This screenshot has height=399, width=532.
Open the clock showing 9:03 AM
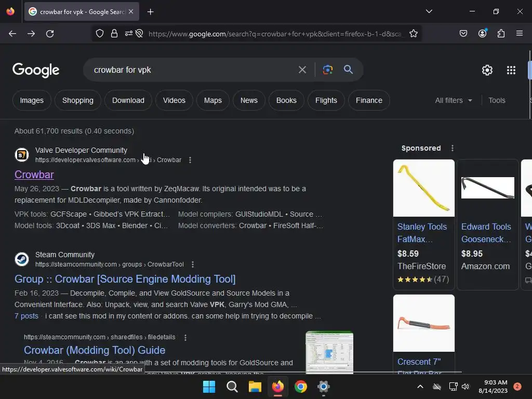tap(493, 387)
